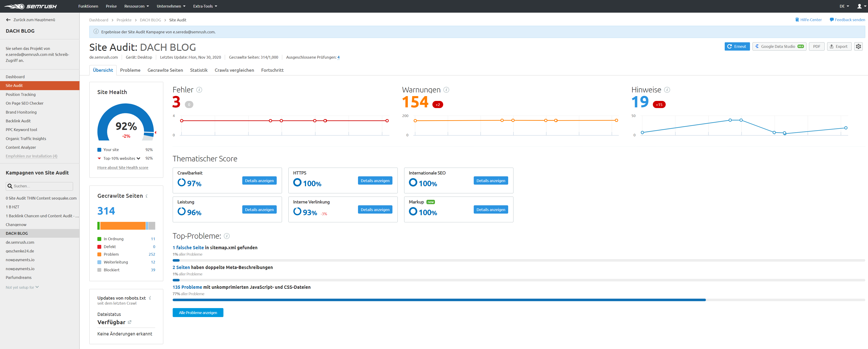Click the gecrawlte Seiten number 314
Screen dimensions: 868x349
tap(106, 211)
